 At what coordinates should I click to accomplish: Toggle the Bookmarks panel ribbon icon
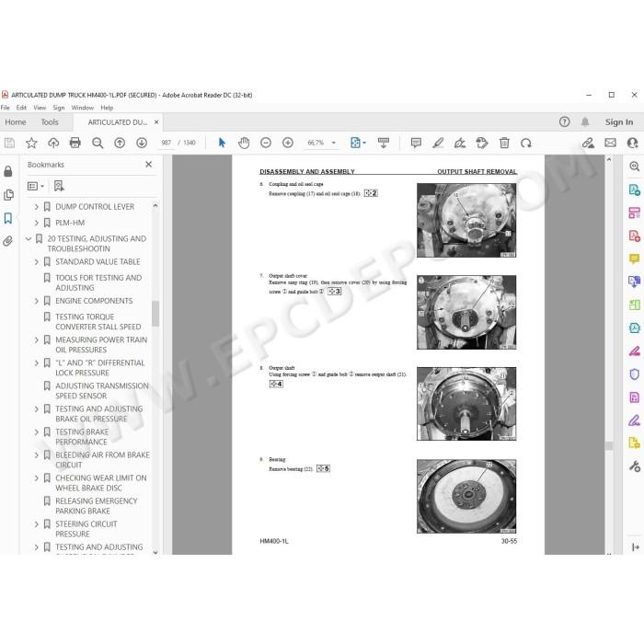pyautogui.click(x=8, y=218)
